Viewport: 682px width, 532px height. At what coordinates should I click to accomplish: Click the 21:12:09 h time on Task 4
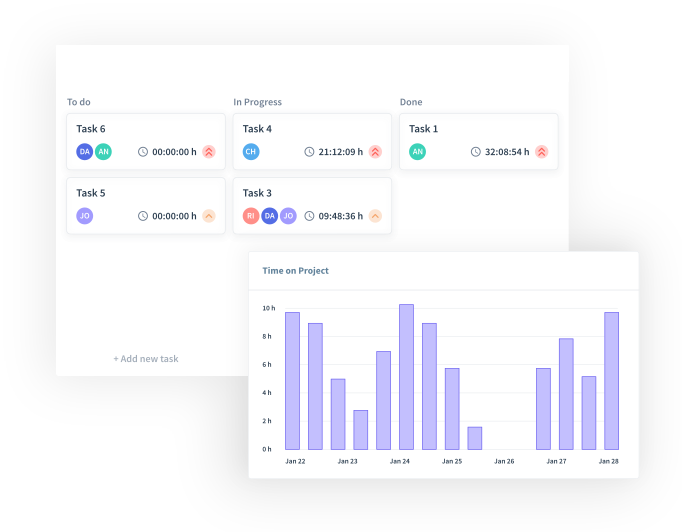click(341, 152)
